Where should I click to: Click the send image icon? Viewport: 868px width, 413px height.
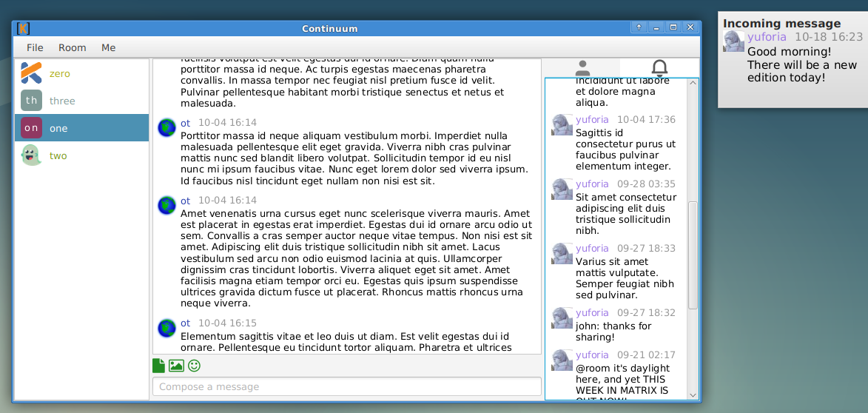[x=176, y=365]
